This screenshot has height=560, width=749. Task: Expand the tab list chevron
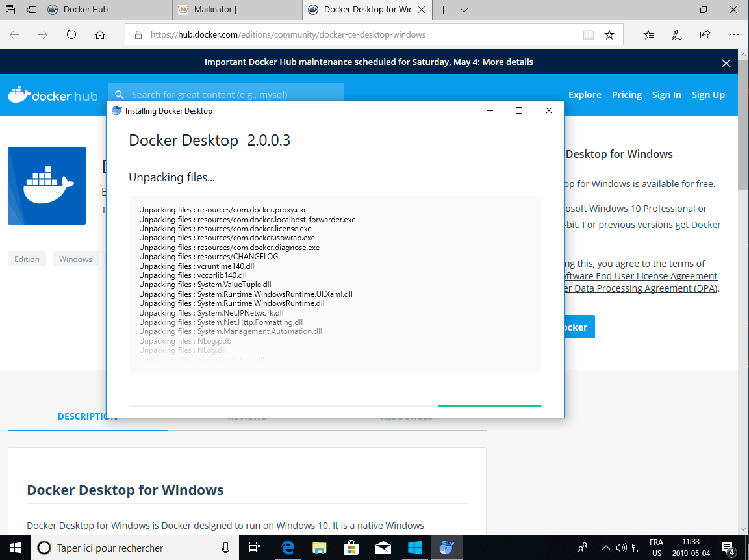[464, 10]
